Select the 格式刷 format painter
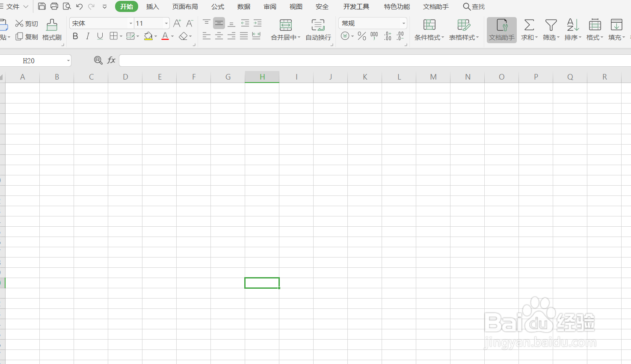The height and width of the screenshot is (364, 631). click(52, 30)
